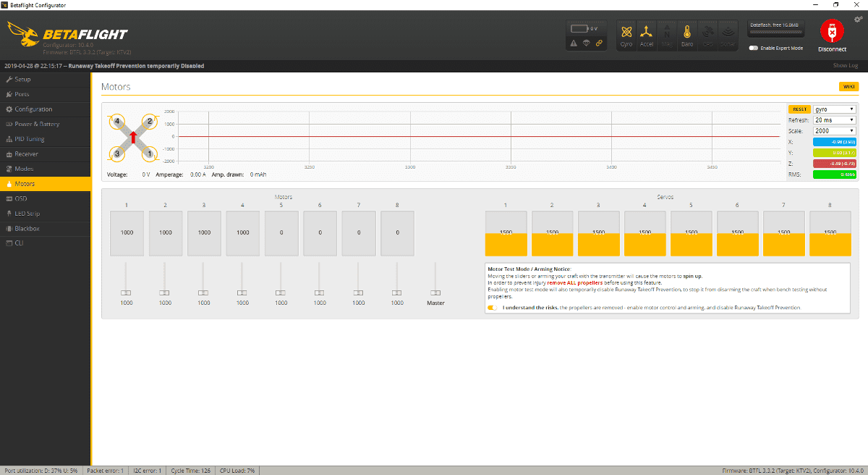Viewport: 868px width, 475px height.
Task: Click the Mag sensor status icon
Action: pyautogui.click(x=667, y=35)
